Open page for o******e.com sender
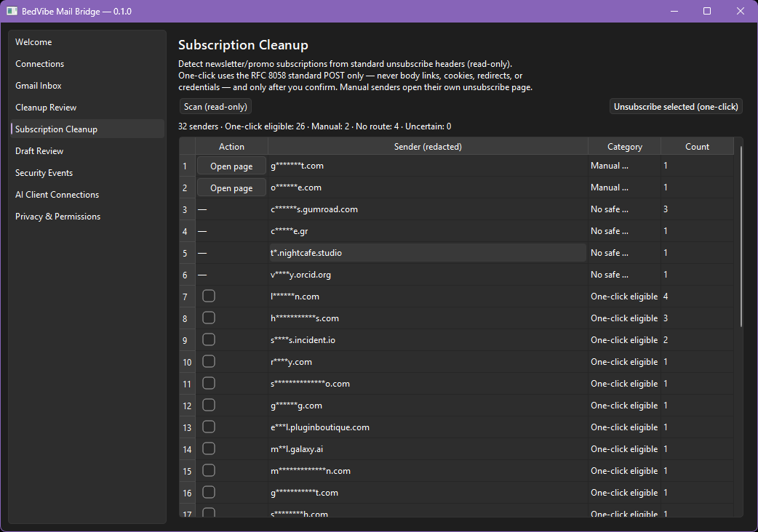This screenshot has height=532, width=758. pos(231,188)
